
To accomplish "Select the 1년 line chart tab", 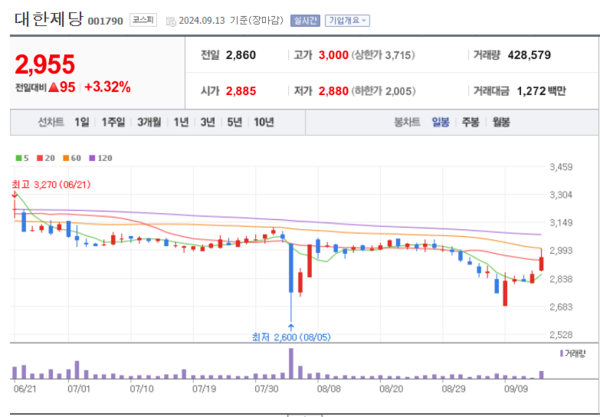I will (x=181, y=122).
